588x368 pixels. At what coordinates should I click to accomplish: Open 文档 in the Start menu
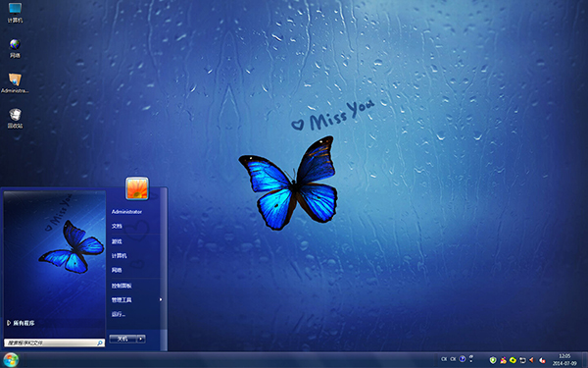117,226
